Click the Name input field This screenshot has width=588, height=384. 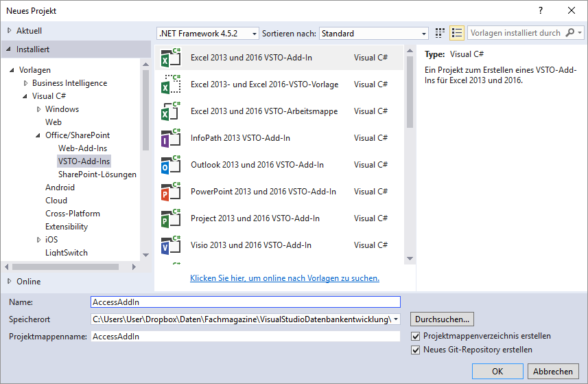pos(246,302)
